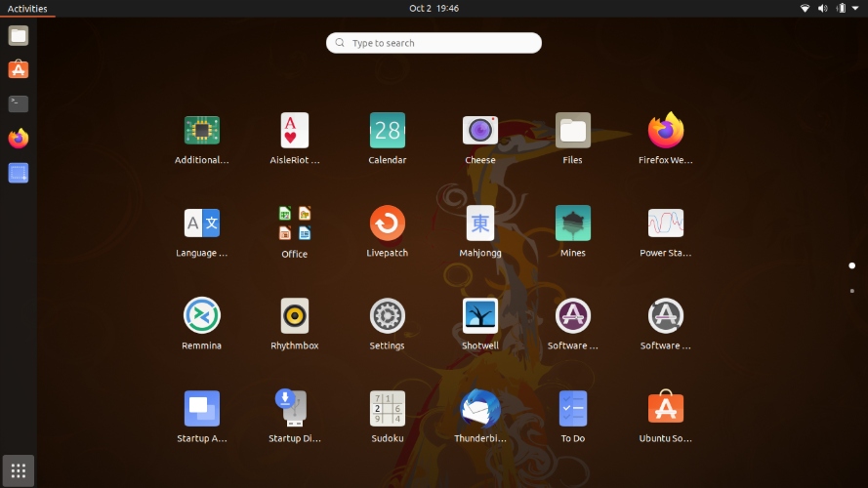Open Files from the app grid
Image resolution: width=868 pixels, height=488 pixels.
pos(573,131)
